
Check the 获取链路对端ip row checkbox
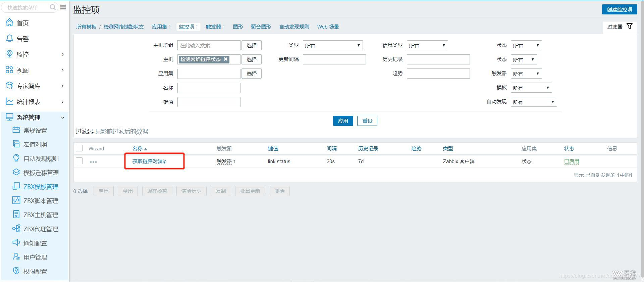[79, 161]
